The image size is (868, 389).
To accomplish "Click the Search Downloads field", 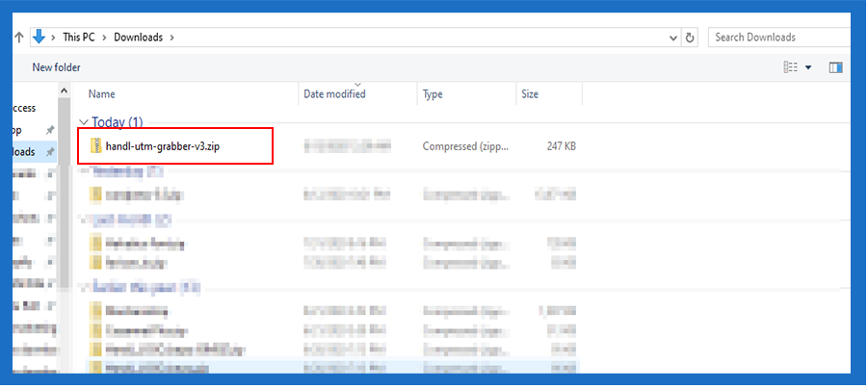I will pyautogui.click(x=776, y=38).
